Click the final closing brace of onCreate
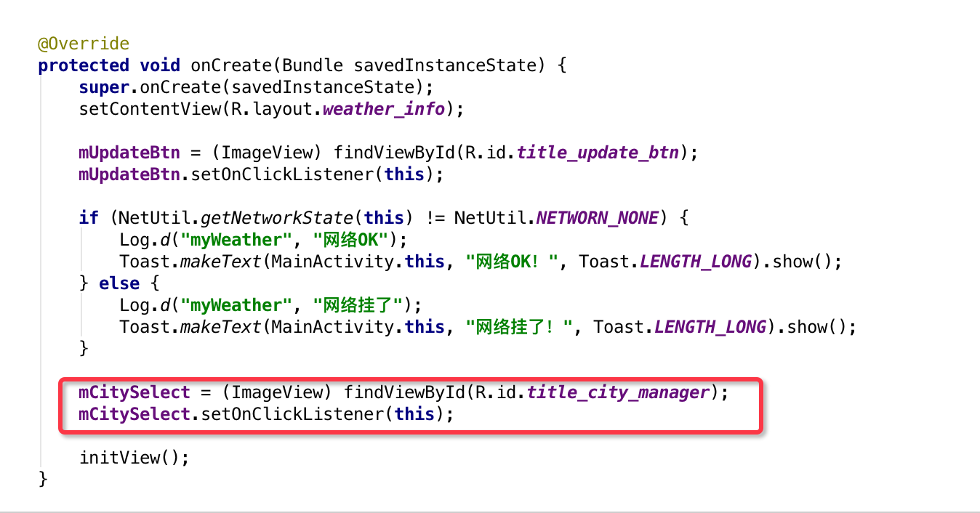 43,479
